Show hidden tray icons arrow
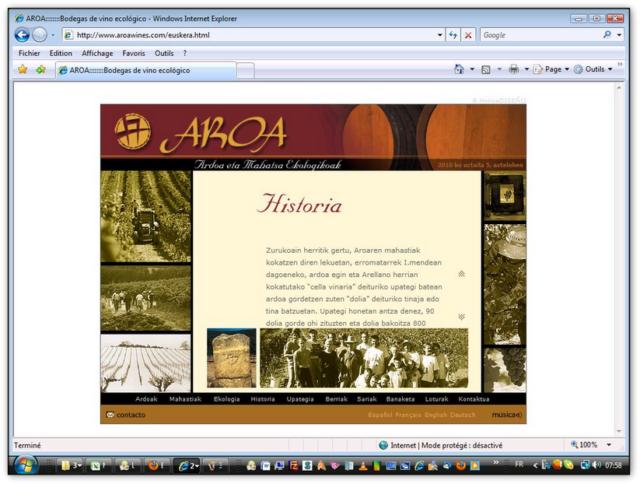 tap(535, 465)
